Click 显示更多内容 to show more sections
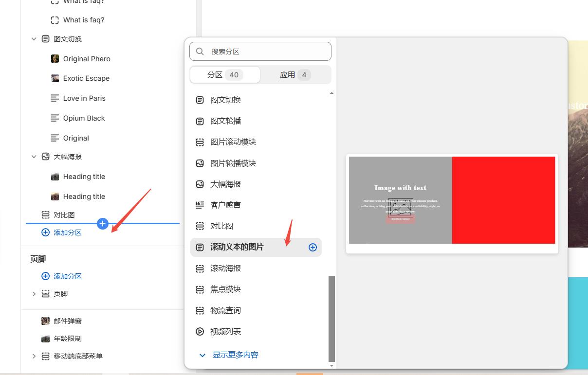 point(235,355)
